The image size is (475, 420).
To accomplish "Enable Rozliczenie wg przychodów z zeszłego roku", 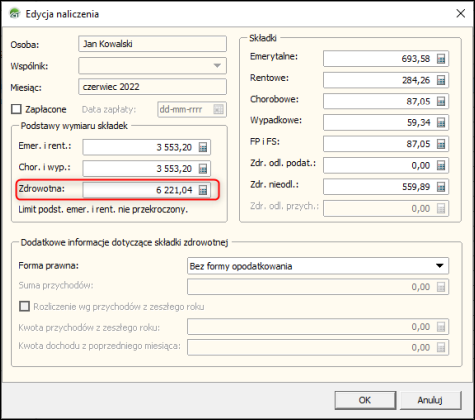I will click(24, 306).
